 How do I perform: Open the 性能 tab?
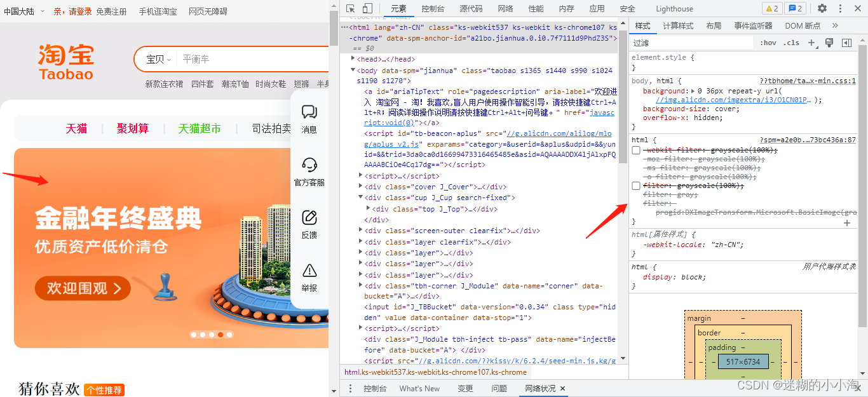(536, 9)
